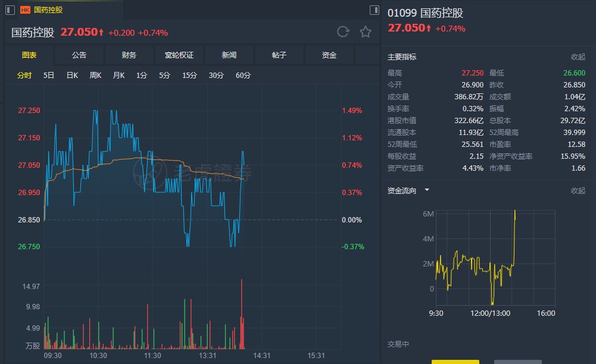Click the HK market badge icon

[25, 10]
